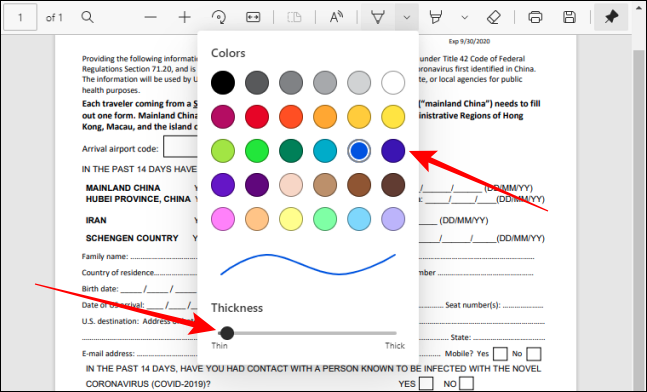Choose the orange-red color swatch

[x=291, y=117]
